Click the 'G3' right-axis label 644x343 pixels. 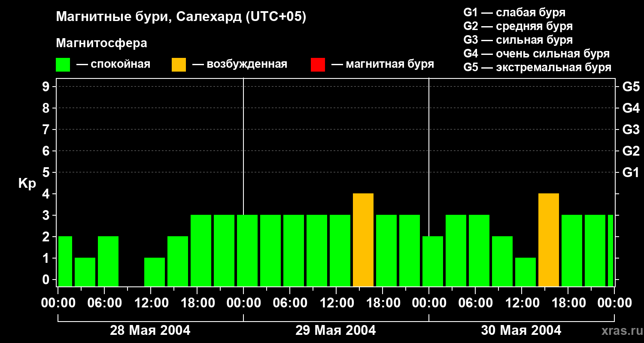pyautogui.click(x=631, y=129)
